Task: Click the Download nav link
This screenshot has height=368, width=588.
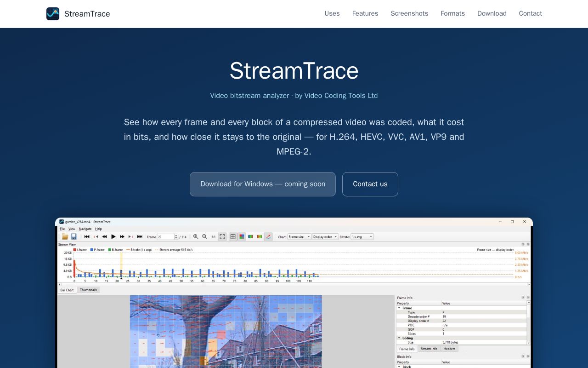Action: (x=492, y=13)
